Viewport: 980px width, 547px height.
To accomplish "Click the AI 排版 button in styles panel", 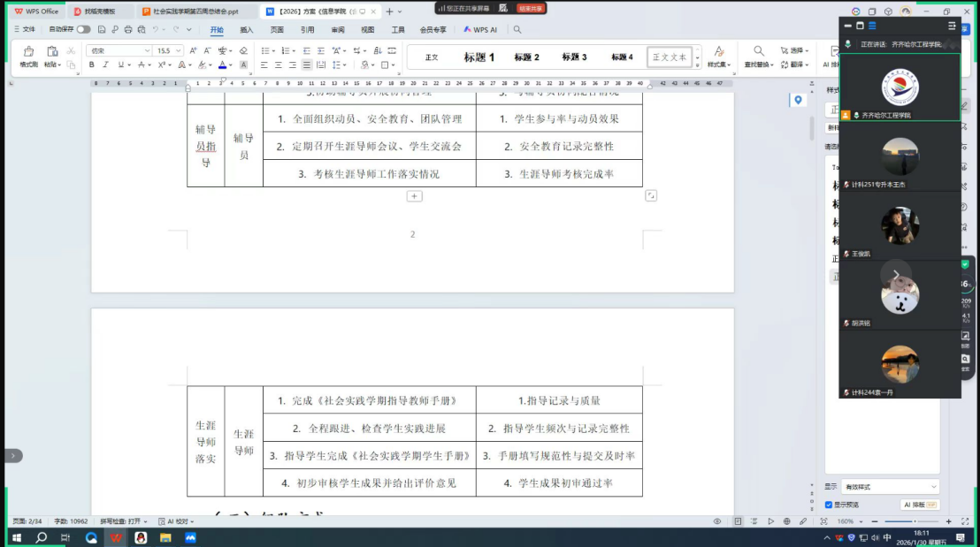I will (920, 505).
